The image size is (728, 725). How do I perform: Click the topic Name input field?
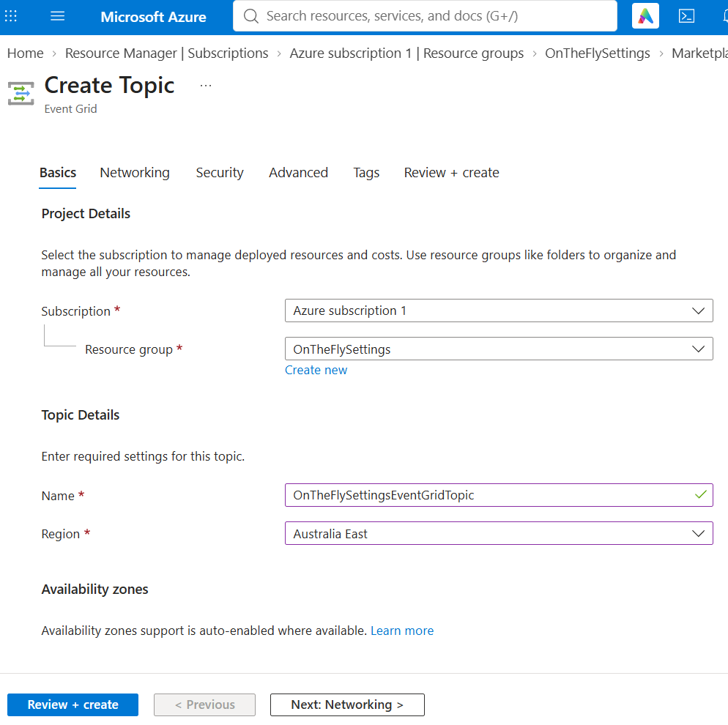point(499,495)
